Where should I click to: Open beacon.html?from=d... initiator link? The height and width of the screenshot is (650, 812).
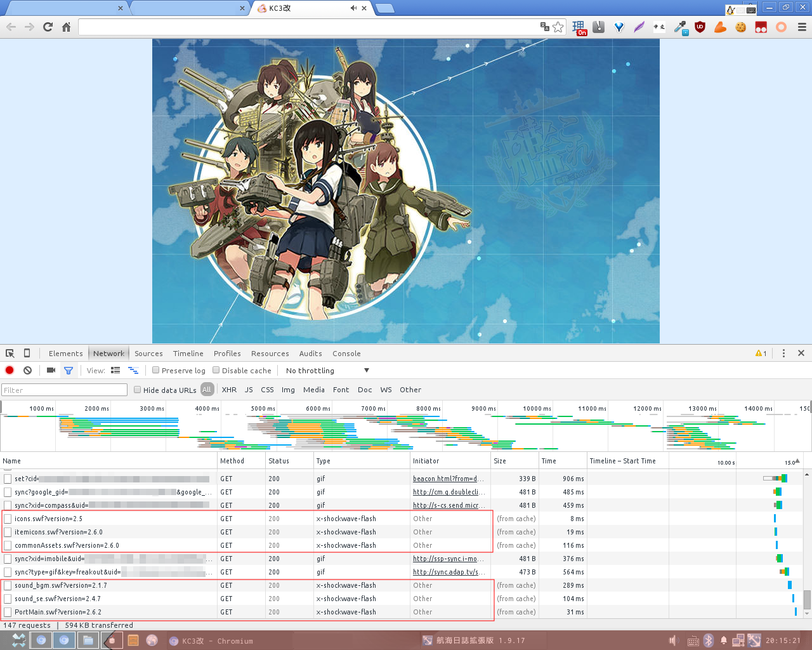coord(449,479)
